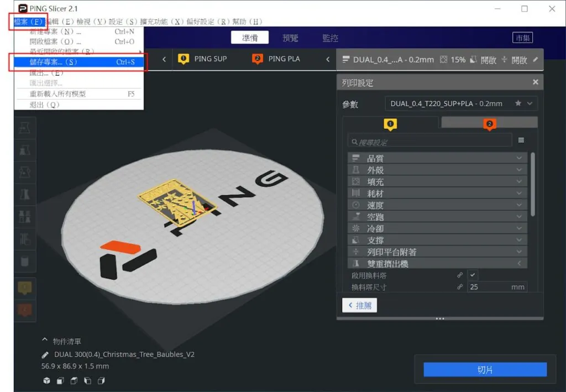Open the 參數 profile dropdown

[461, 103]
